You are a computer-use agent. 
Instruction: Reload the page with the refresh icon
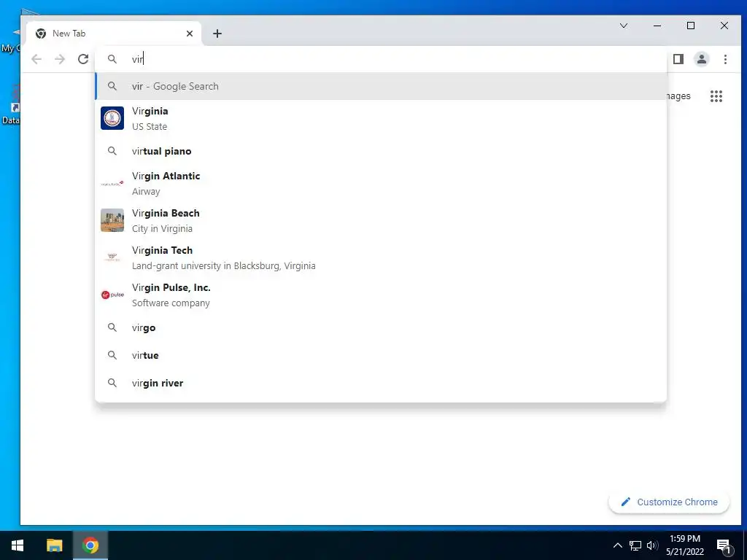pos(83,59)
